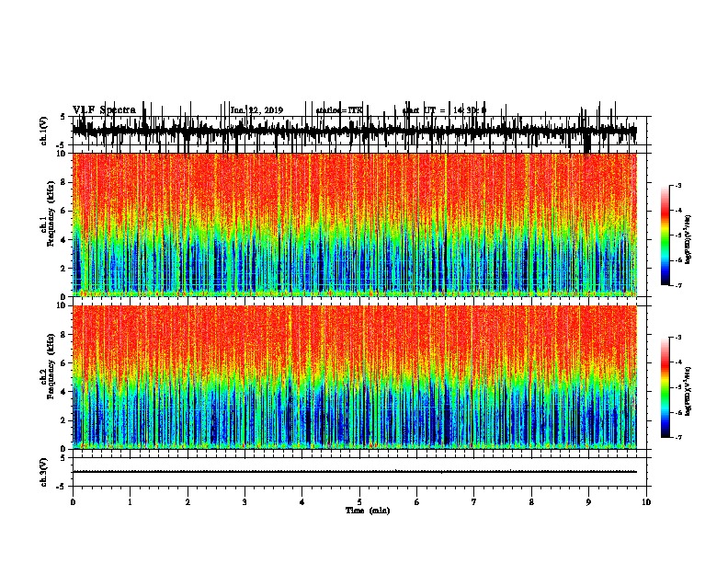
Task: Click the date label '22, 2019'
Action: click(266, 110)
